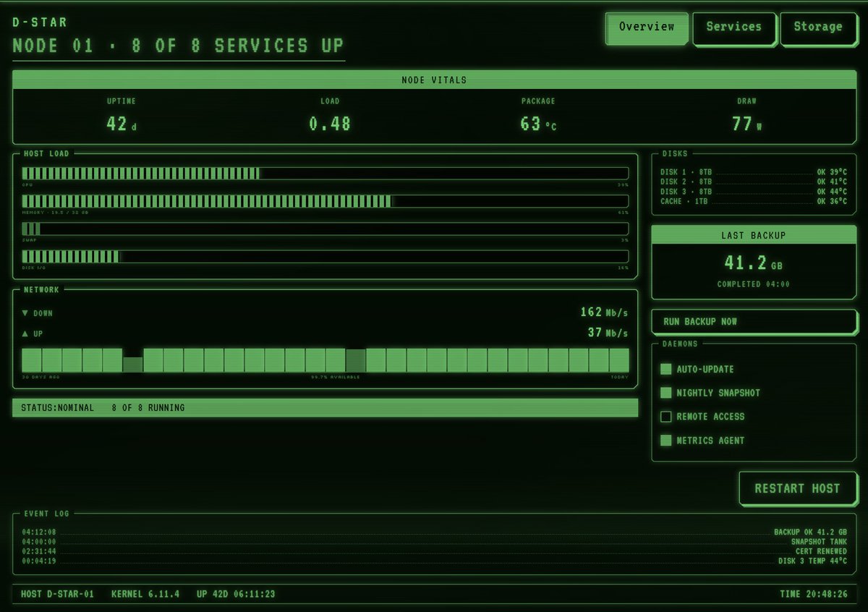This screenshot has width=868, height=612.
Task: Click the 'NODE 01 · 8 OF 8 SERVICES UP' heading
Action: (178, 46)
